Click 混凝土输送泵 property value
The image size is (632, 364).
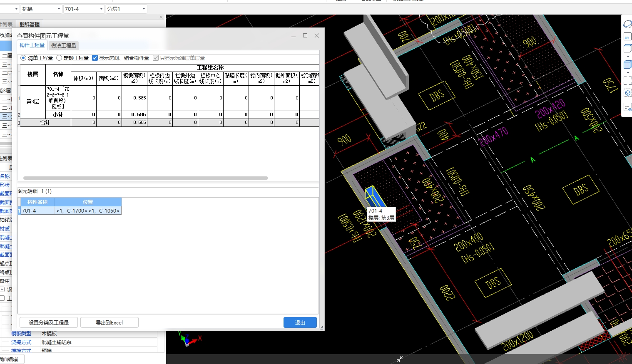pos(57,342)
